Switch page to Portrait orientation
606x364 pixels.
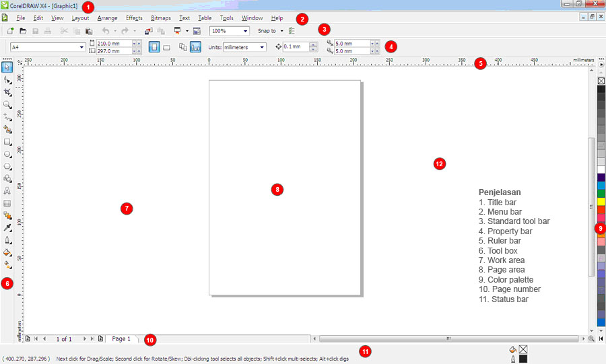(154, 47)
